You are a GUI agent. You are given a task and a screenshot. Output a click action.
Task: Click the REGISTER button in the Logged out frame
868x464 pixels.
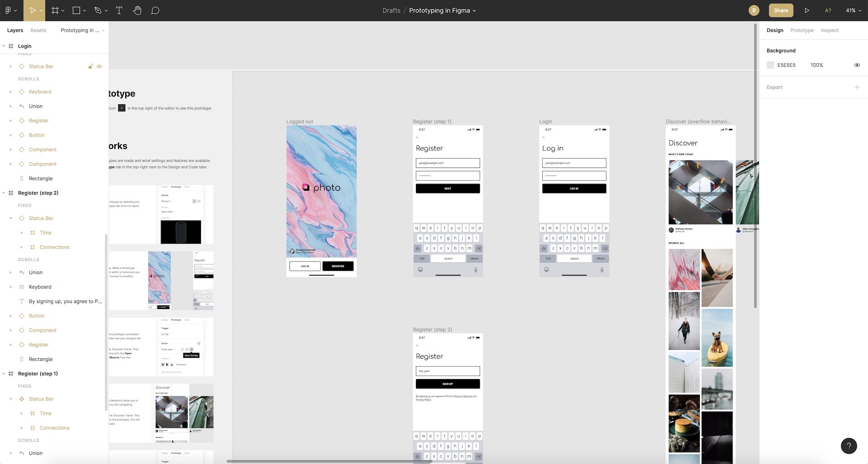[x=338, y=266]
